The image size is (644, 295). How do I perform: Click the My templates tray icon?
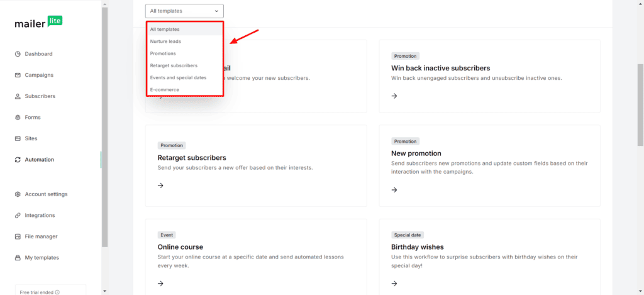click(x=18, y=258)
